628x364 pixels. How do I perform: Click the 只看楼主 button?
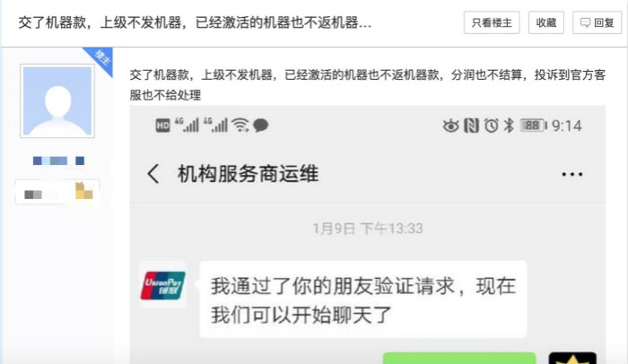click(x=492, y=22)
